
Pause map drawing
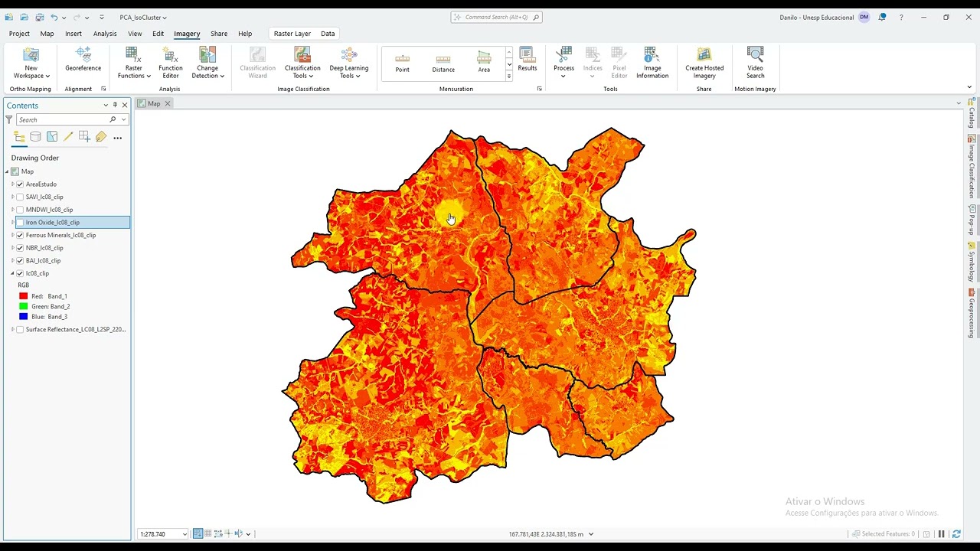tap(941, 533)
